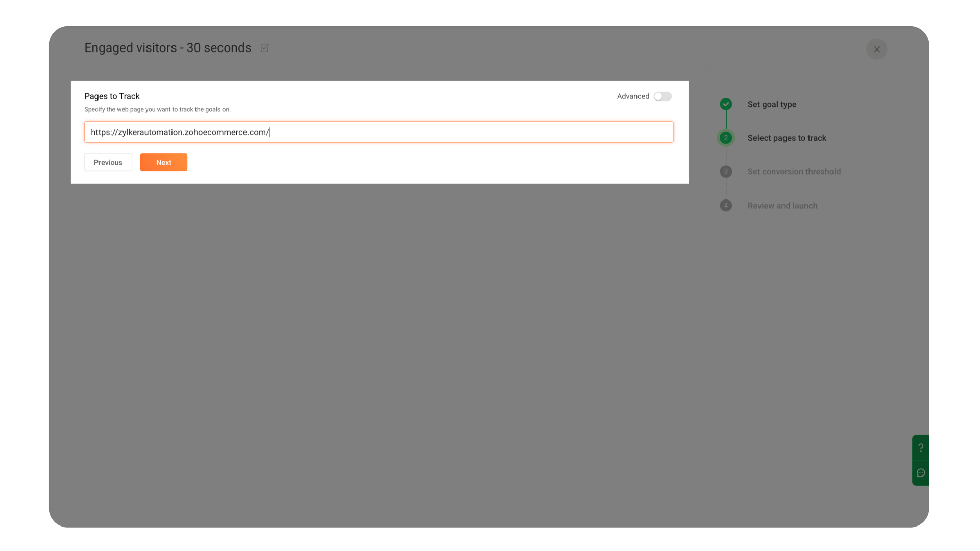Open the chat support bubble icon
Image resolution: width=980 pixels, height=551 pixels.
coord(920,473)
